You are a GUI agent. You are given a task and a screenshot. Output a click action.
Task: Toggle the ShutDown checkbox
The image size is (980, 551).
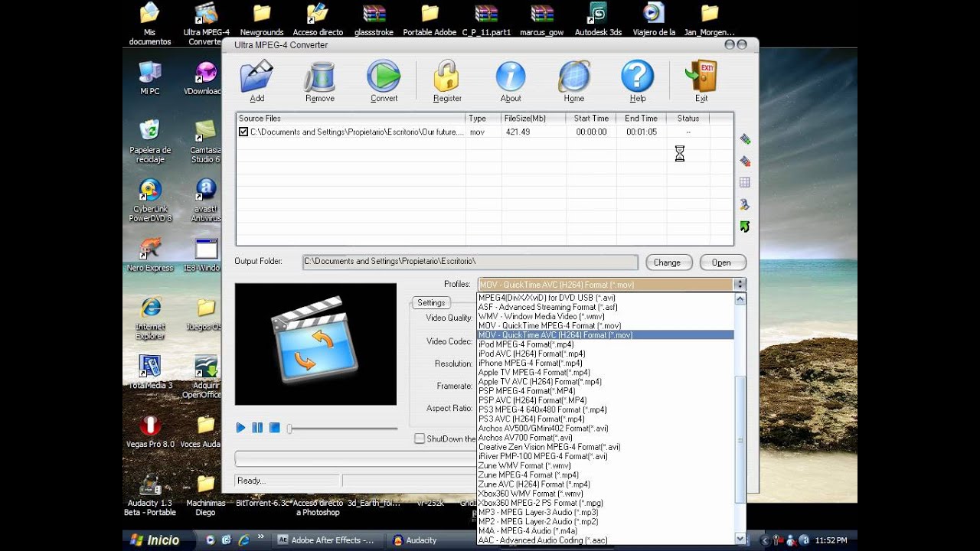pyautogui.click(x=420, y=439)
